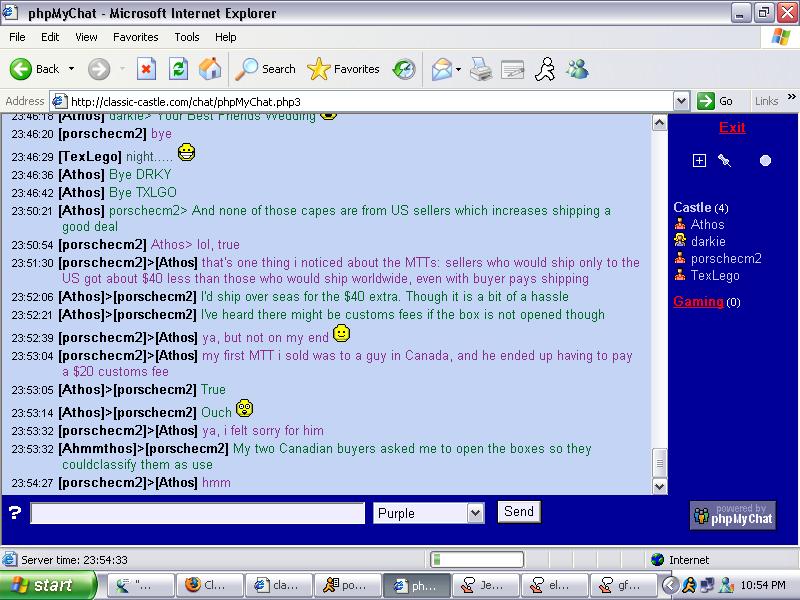Expand the address bar URL dropdown
This screenshot has width=800, height=600.
(x=681, y=101)
